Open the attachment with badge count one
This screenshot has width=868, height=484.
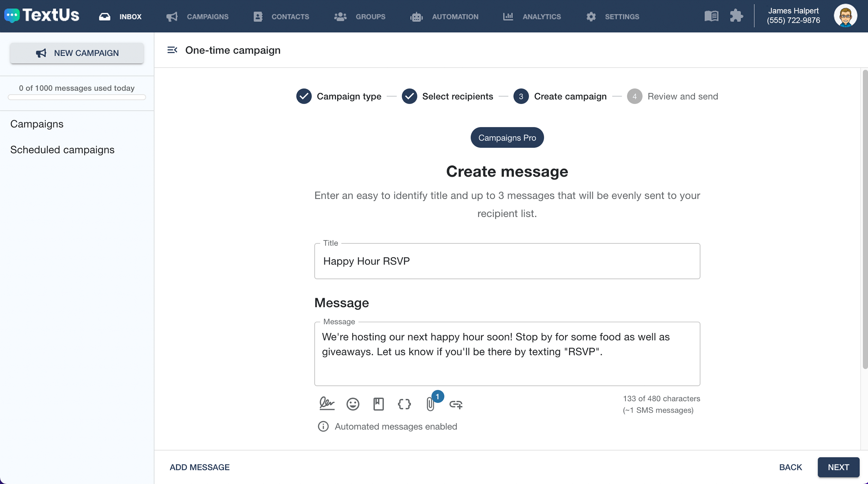click(x=430, y=404)
